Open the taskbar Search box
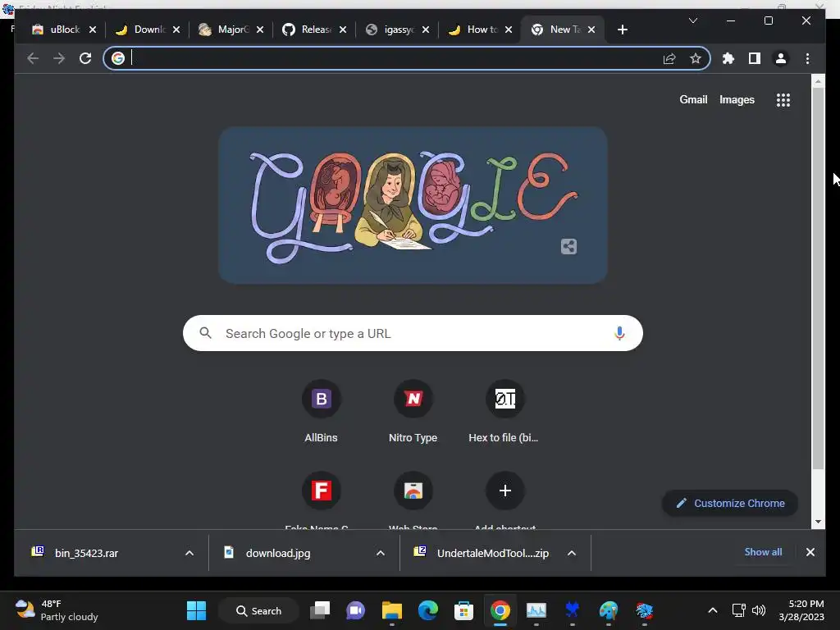Image resolution: width=840 pixels, height=630 pixels. tap(258, 610)
